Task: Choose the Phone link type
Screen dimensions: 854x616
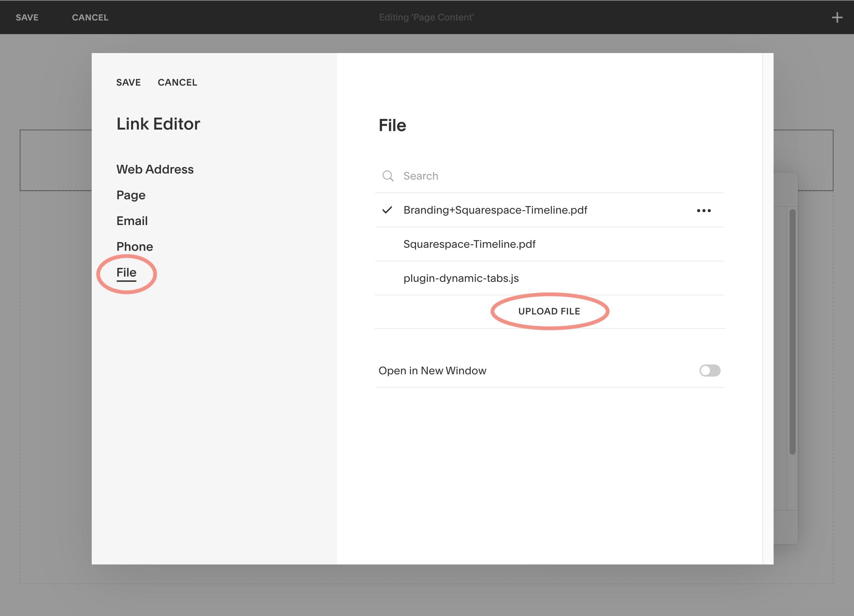Action: 135,247
